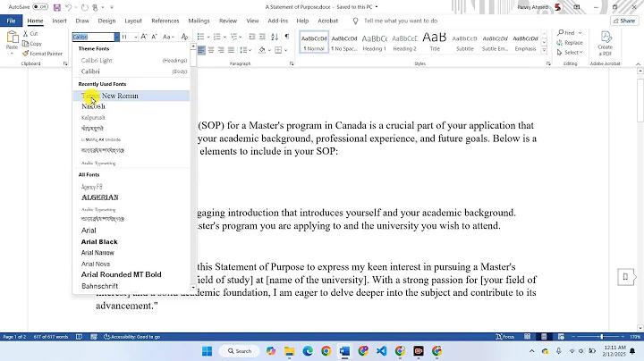Adjust the zoom slider

(x=601, y=337)
